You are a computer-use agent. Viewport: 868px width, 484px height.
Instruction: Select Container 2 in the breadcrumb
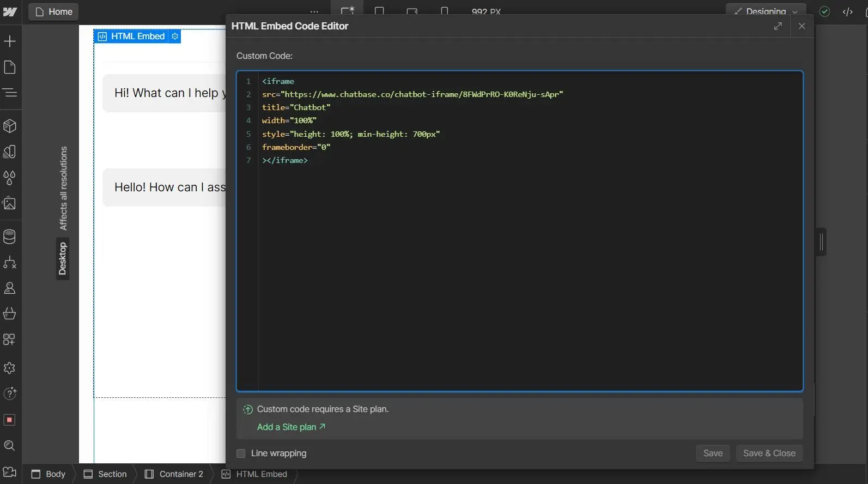[174, 474]
